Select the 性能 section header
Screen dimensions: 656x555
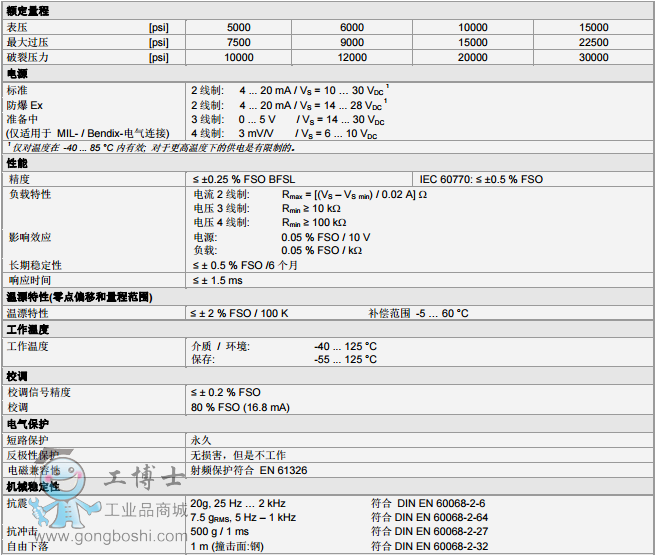point(18,162)
